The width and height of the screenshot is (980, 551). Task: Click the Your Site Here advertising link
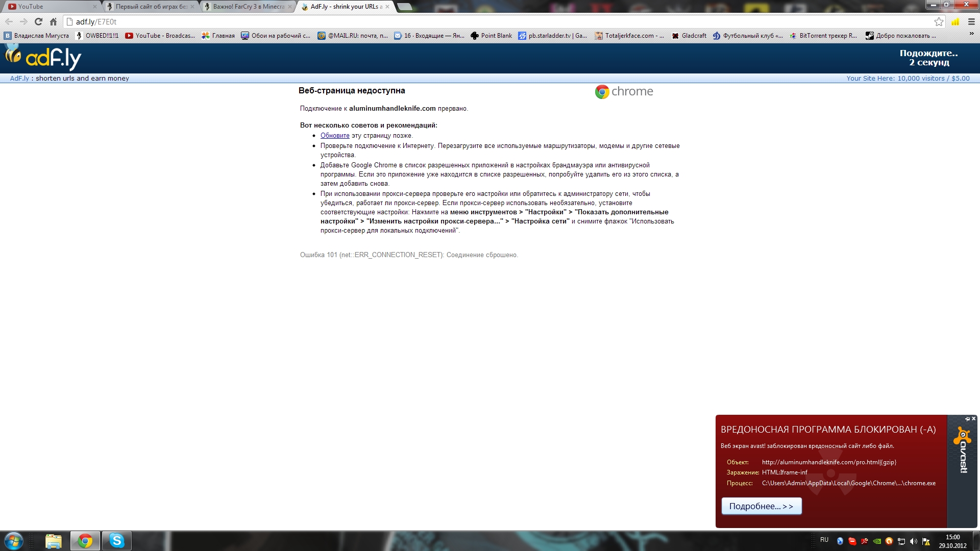click(908, 79)
